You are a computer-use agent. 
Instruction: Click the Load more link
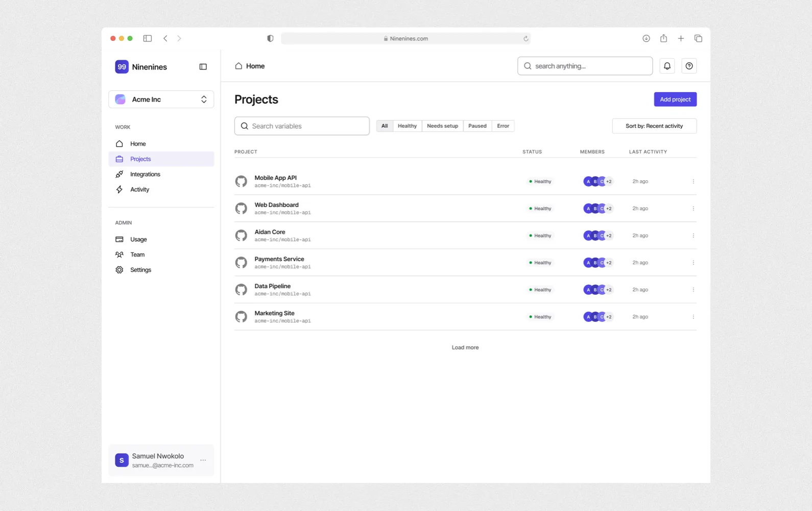point(465,347)
